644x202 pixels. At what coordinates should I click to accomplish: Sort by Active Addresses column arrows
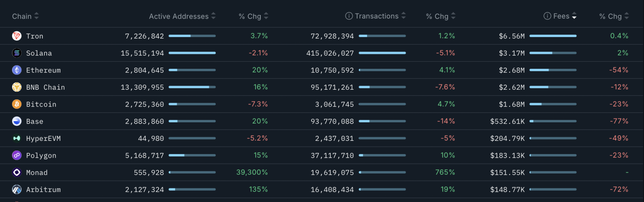[x=213, y=16]
